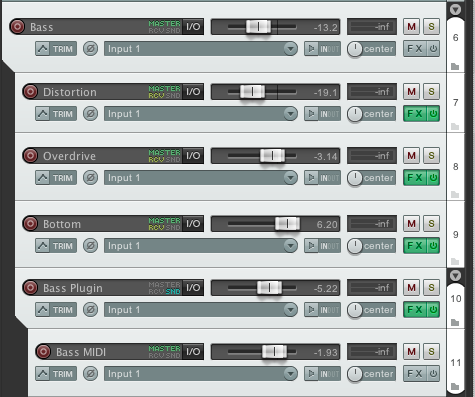475x397 pixels.
Task: Toggle record monitoring on Overdrive track
Action: pos(311,178)
